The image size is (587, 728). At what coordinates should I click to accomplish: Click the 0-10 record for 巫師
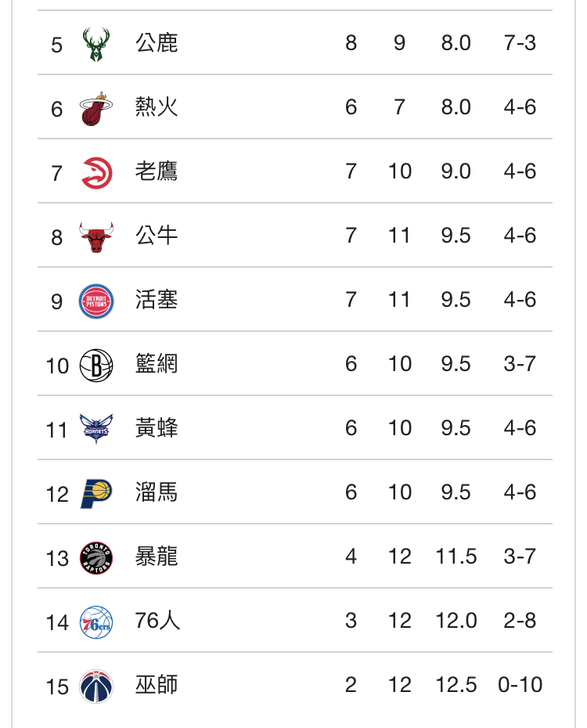click(520, 685)
